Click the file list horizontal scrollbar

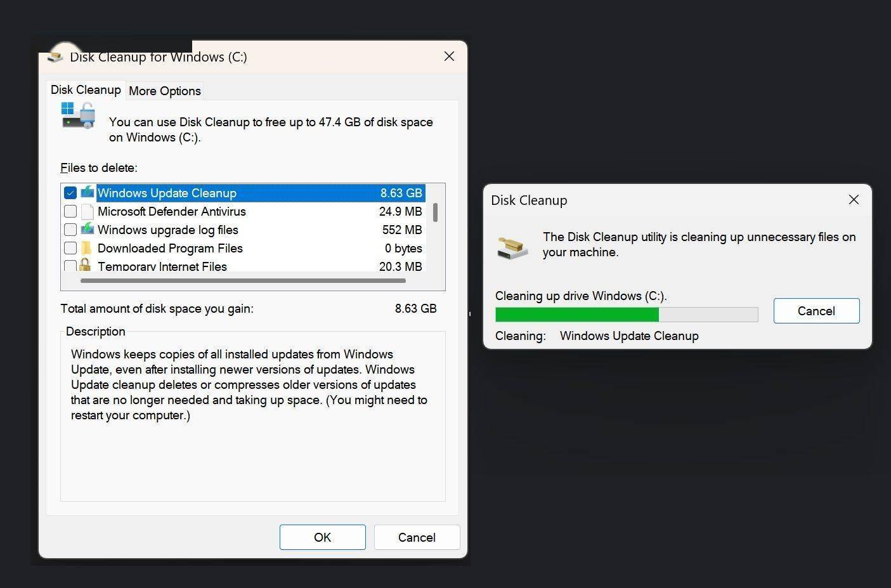(x=243, y=280)
